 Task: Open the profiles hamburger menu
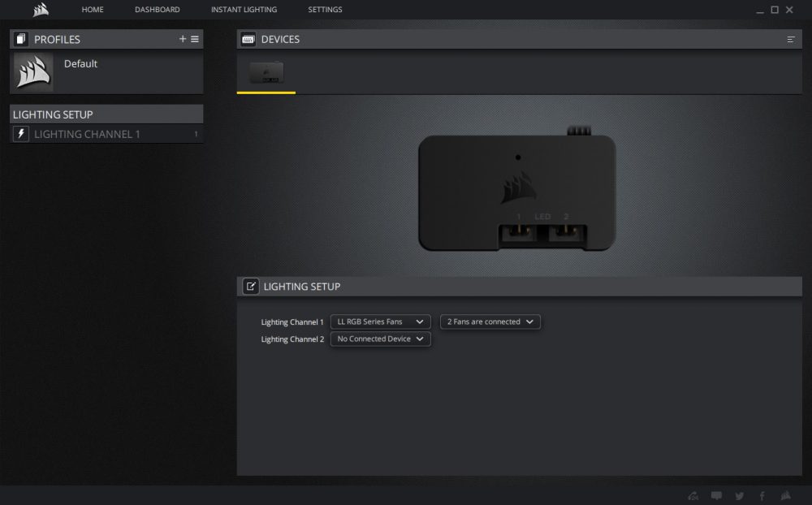pyautogui.click(x=195, y=39)
